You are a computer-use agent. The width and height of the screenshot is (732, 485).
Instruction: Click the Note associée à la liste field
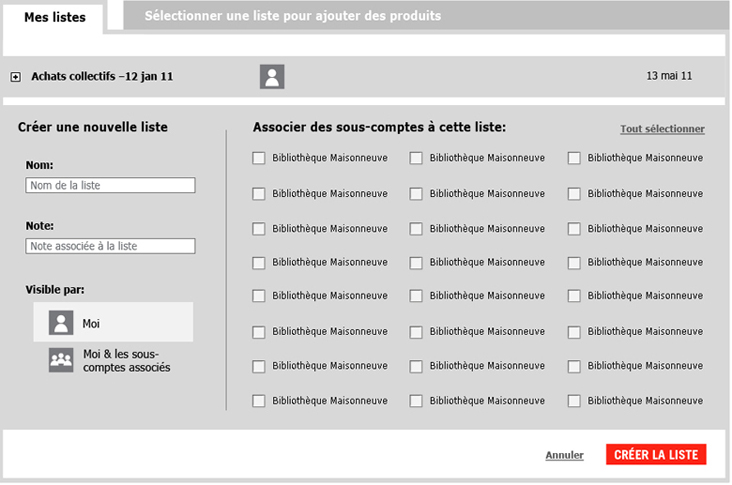click(110, 246)
